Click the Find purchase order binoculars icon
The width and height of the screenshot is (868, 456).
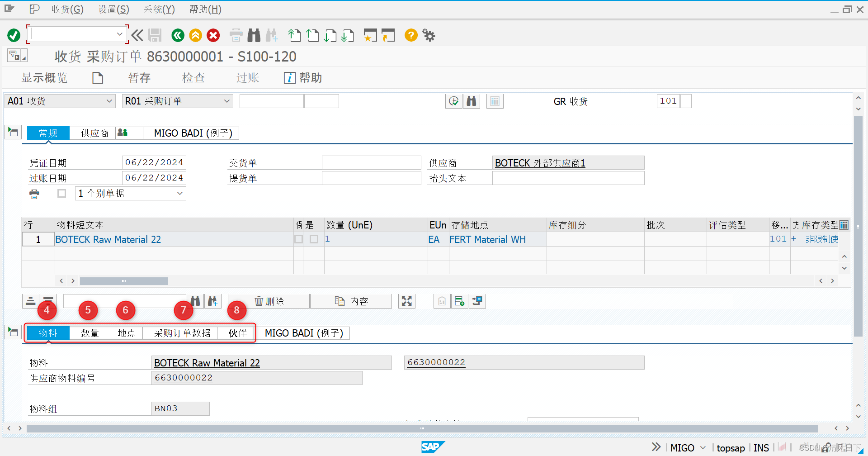point(472,101)
